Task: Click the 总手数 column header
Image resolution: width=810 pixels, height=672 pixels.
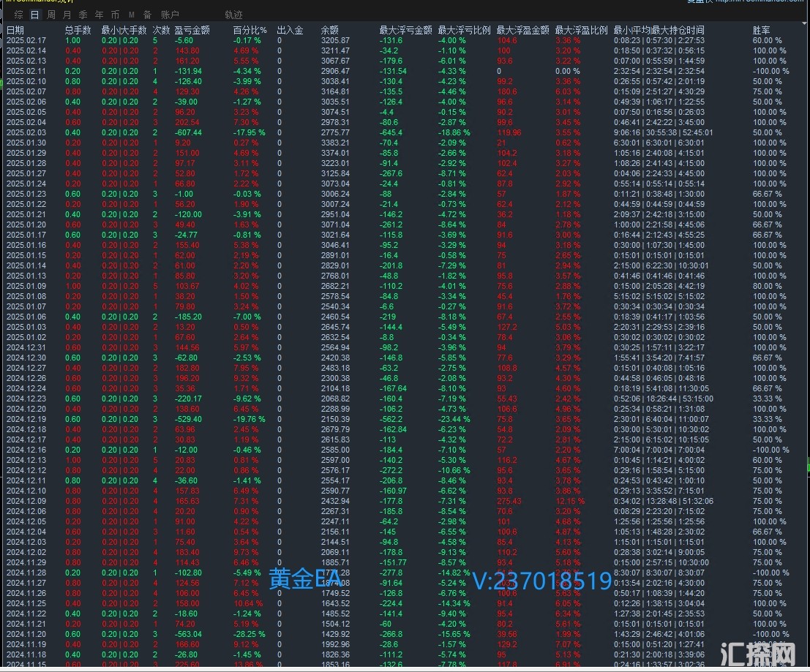Action: tap(78, 30)
